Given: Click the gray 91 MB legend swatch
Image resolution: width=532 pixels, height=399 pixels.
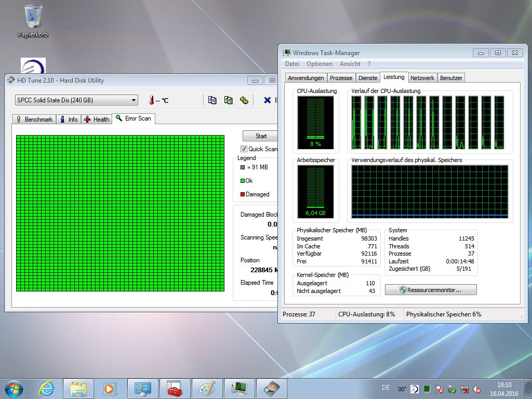Looking at the screenshot, I should [243, 167].
